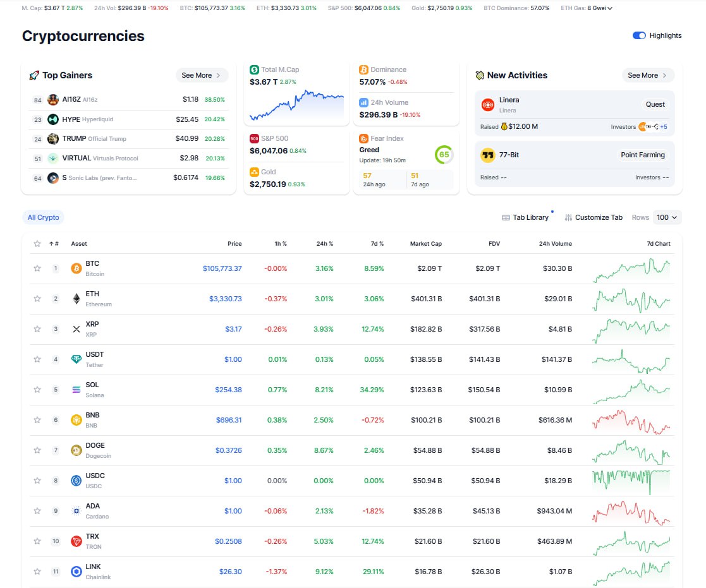Sort by Asset column header
The image size is (706, 588).
(x=79, y=244)
